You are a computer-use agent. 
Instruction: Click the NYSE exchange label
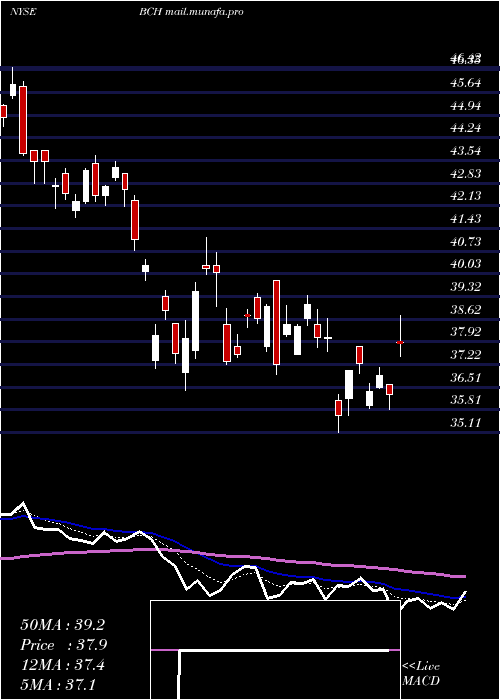point(23,12)
